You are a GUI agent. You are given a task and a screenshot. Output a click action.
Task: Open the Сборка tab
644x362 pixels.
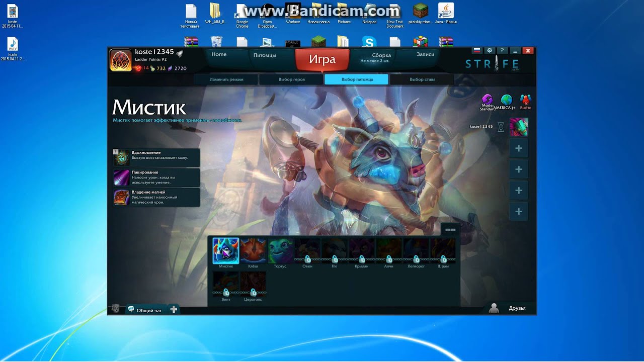tap(381, 55)
